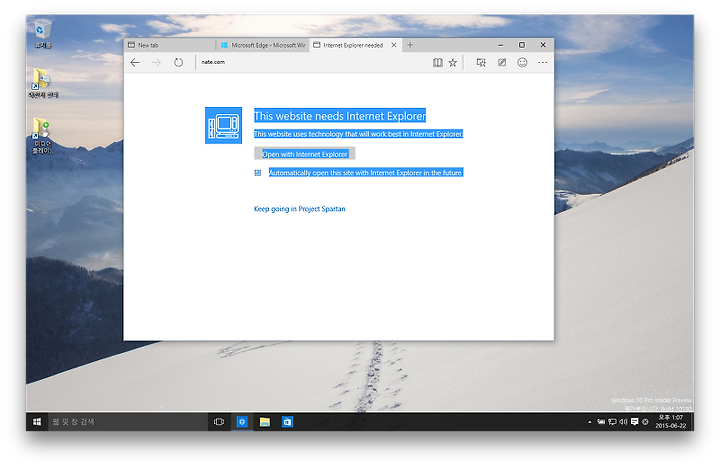Maximize the browser window

522,45
